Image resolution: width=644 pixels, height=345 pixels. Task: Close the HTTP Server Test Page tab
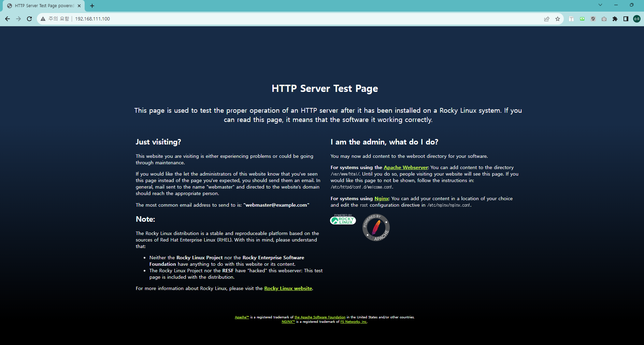[79, 6]
